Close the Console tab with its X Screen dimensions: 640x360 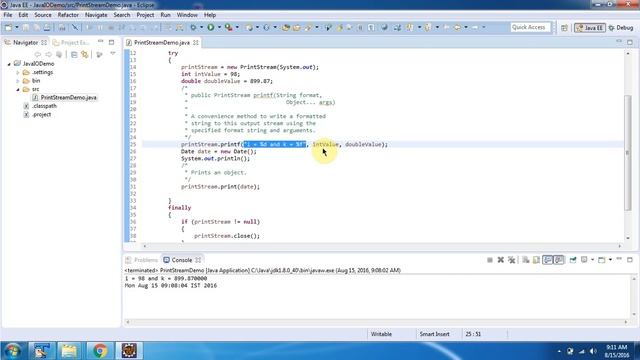[x=198, y=260]
